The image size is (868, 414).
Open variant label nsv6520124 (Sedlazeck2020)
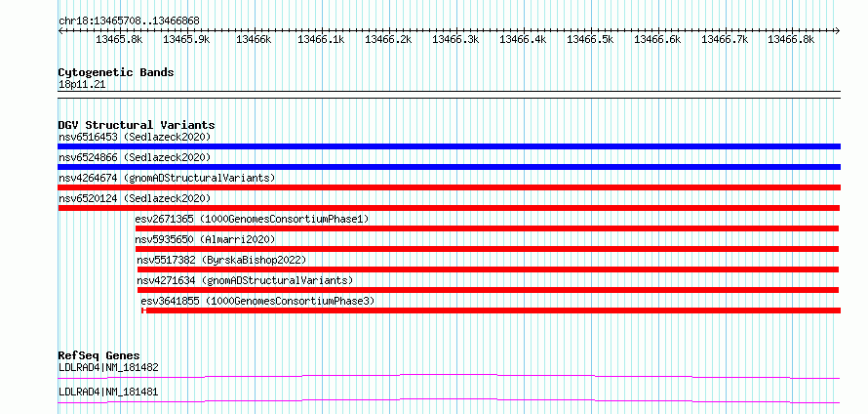[x=135, y=198]
